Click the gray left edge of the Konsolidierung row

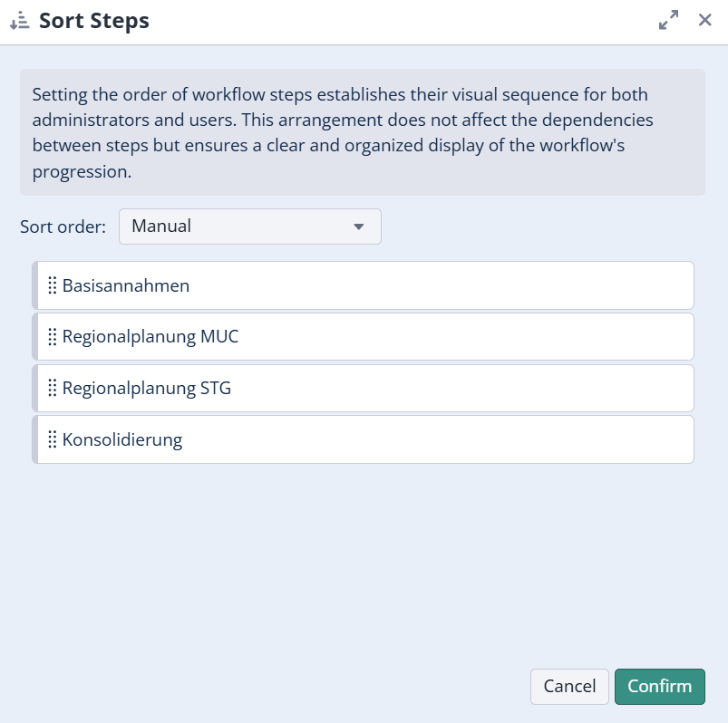35,440
